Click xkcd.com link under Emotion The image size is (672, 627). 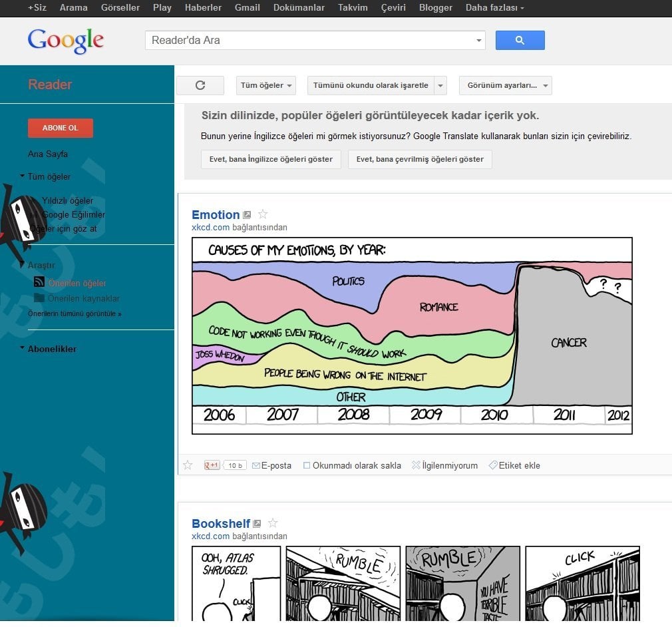(210, 227)
